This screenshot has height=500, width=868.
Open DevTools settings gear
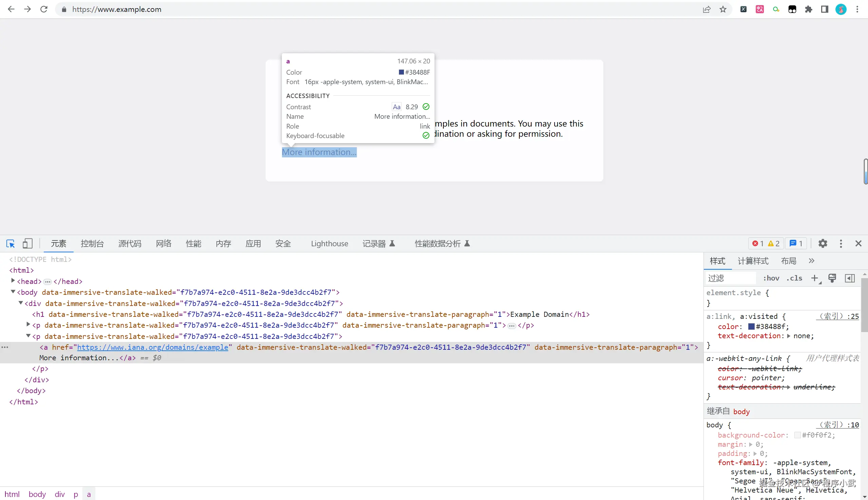823,244
